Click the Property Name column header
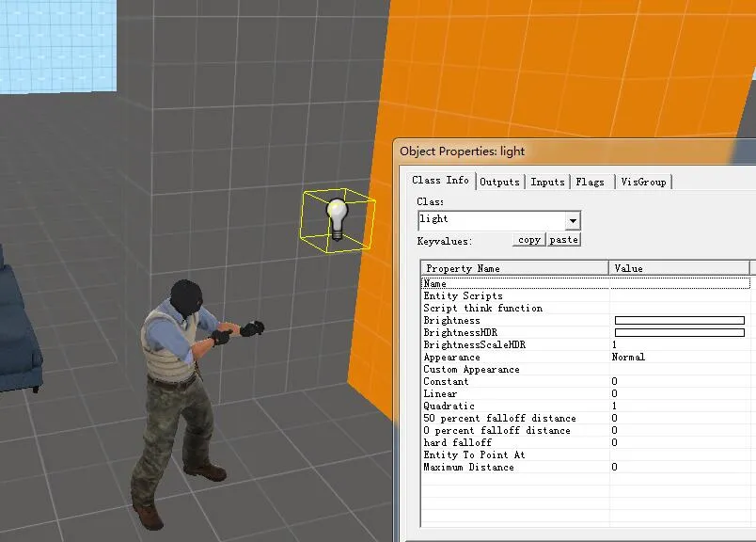This screenshot has height=542, width=756. pos(514,268)
